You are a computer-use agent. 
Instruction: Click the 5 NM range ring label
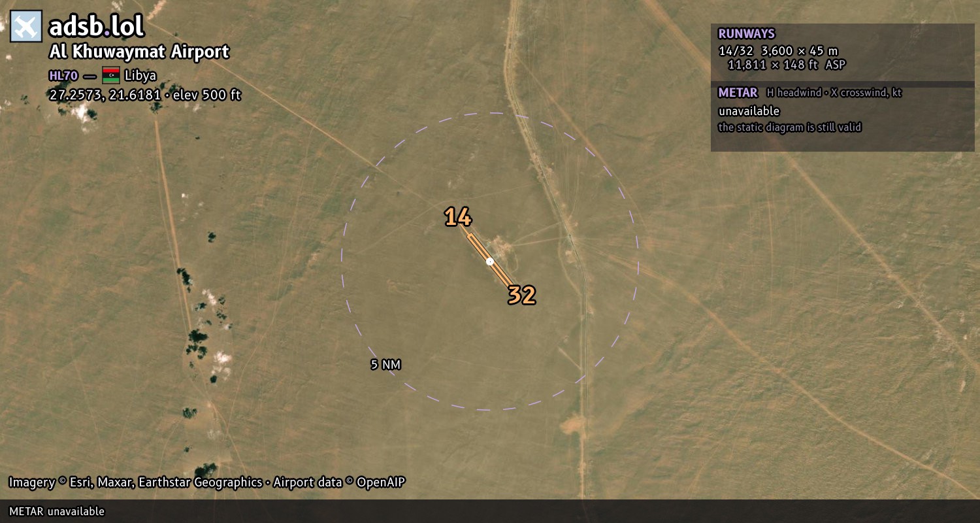[x=385, y=365]
